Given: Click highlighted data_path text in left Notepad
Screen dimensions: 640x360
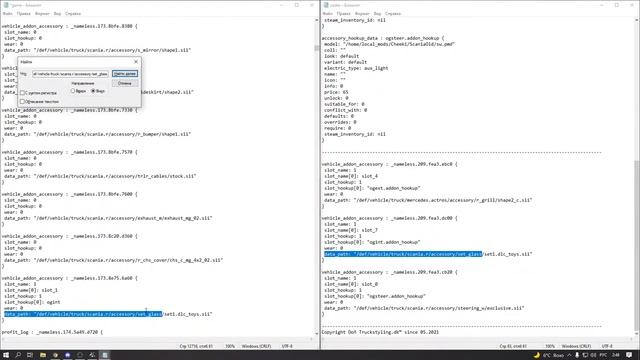Looking at the screenshot, I should 83,314.
